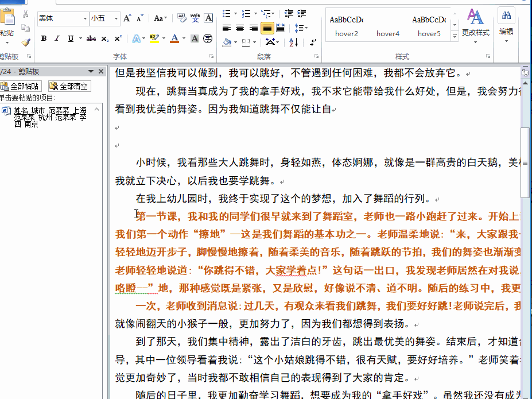Toggle the show paragraph marks icon

pos(313,42)
